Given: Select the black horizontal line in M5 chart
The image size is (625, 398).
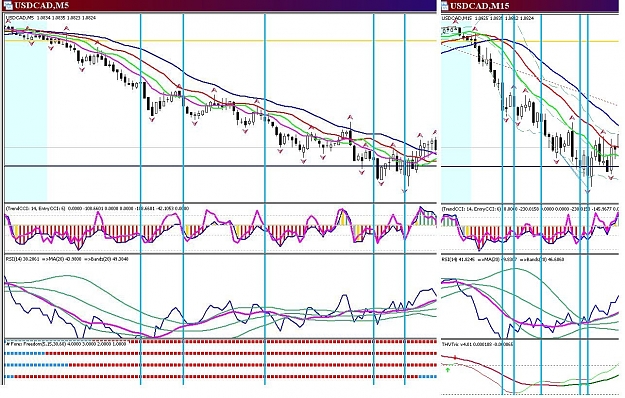Looking at the screenshot, I should [x=220, y=166].
